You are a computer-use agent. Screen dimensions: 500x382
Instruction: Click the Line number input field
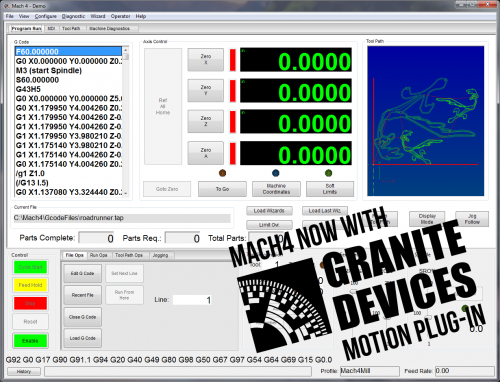[192, 300]
